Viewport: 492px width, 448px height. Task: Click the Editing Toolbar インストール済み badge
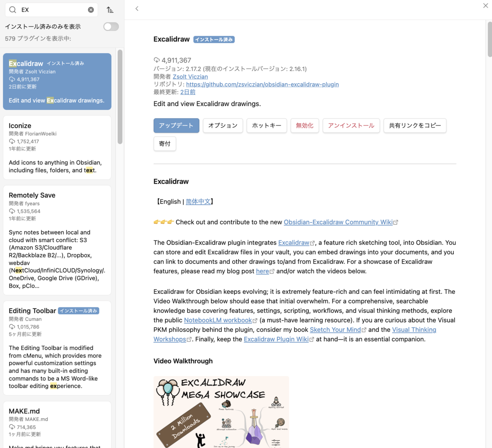[x=79, y=311]
